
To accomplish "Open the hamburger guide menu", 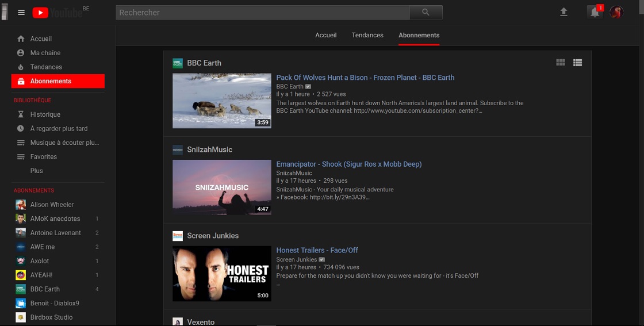I will [x=21, y=13].
